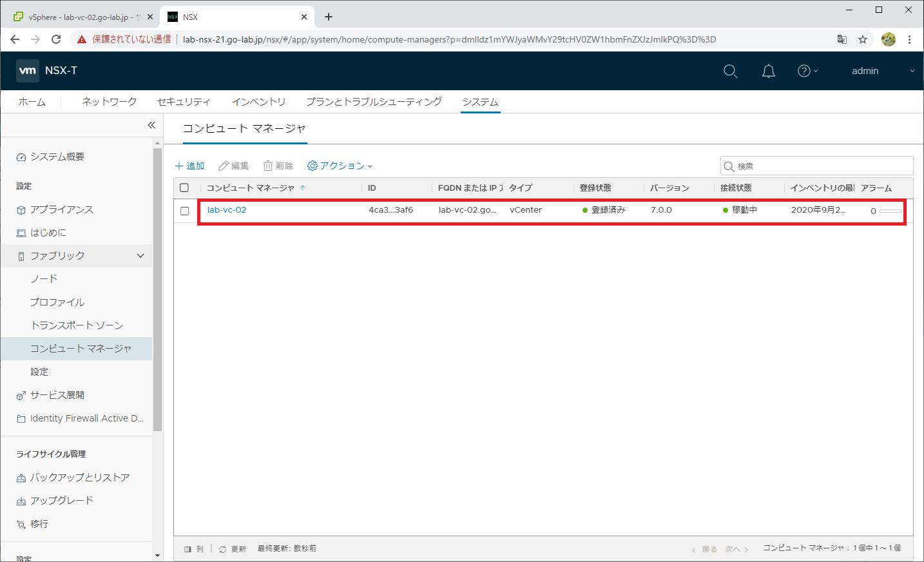Screen dimensions: 924x562
Task: Open システム概要 in sidebar
Action: tap(57, 157)
